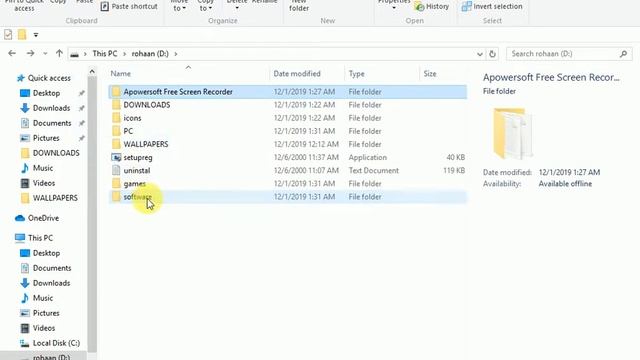Click This PC in the address bar
This screenshot has height=360, width=640.
pos(104,53)
